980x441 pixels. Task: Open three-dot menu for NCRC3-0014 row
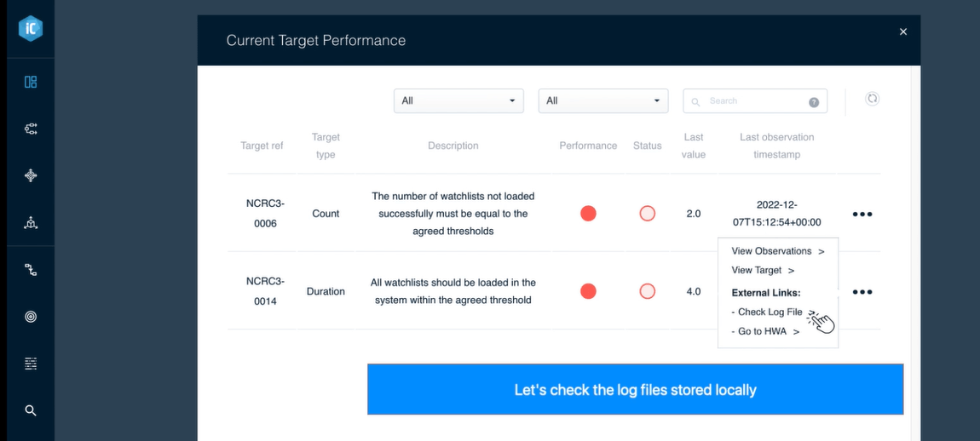862,292
